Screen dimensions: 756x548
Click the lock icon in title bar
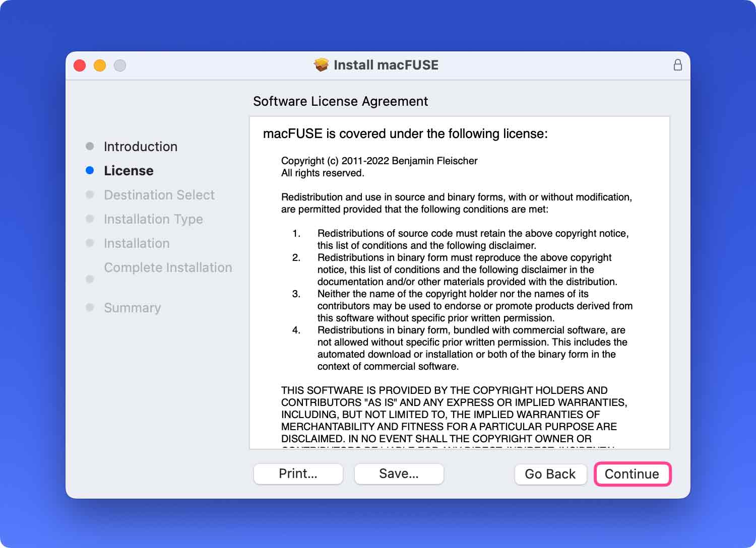point(678,65)
